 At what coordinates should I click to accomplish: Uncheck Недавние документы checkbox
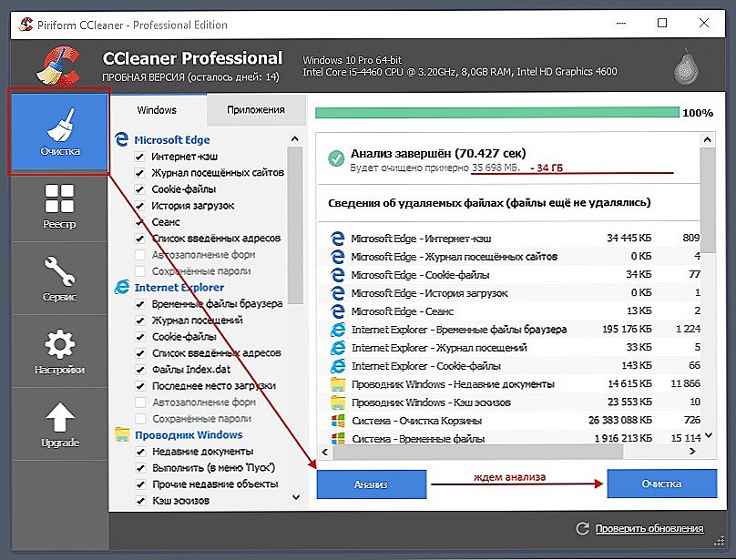tap(140, 452)
